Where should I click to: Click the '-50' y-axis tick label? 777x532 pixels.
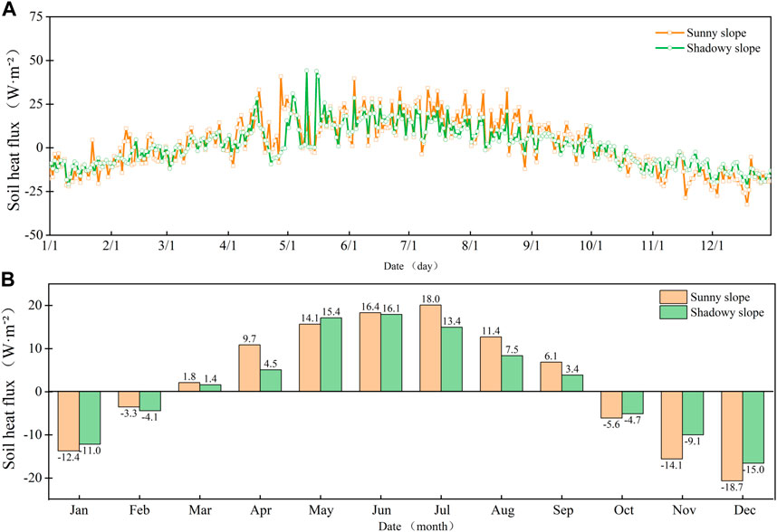(34, 235)
